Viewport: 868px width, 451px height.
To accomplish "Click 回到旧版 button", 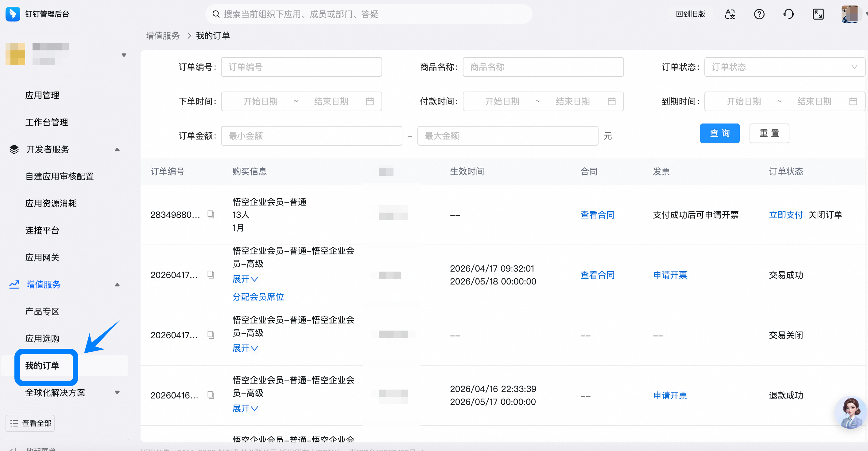I will tap(690, 14).
